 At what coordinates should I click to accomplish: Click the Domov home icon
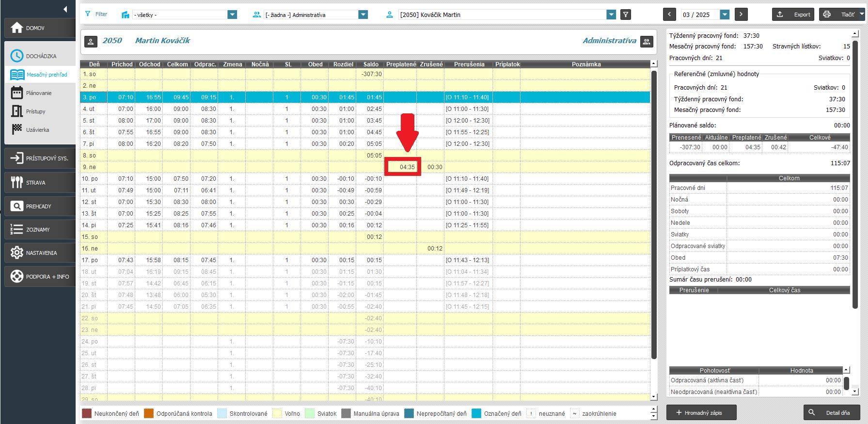pyautogui.click(x=17, y=28)
